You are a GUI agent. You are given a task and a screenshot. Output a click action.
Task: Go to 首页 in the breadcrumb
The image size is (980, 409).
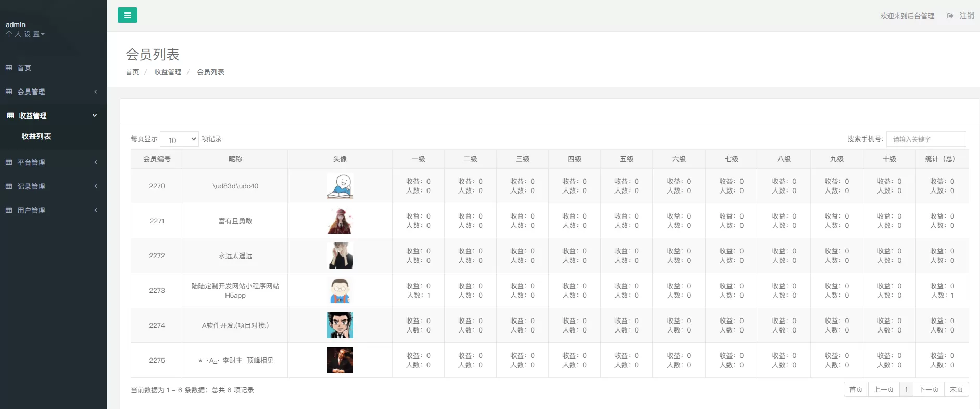[x=132, y=72]
